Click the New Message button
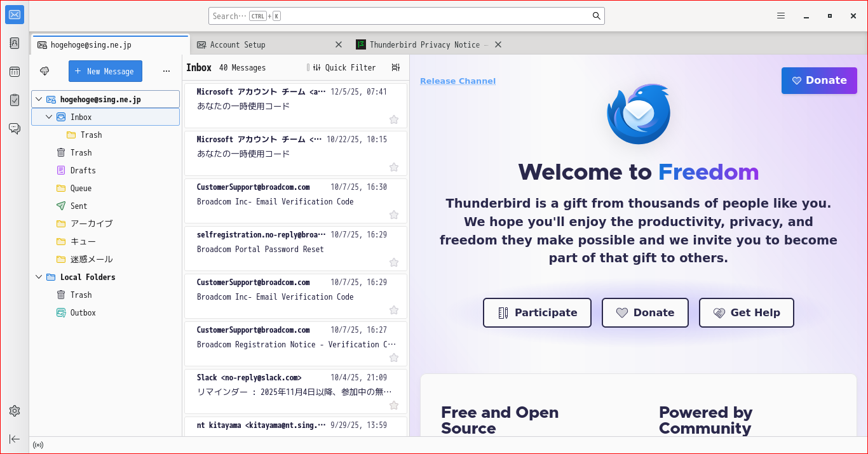 point(105,71)
